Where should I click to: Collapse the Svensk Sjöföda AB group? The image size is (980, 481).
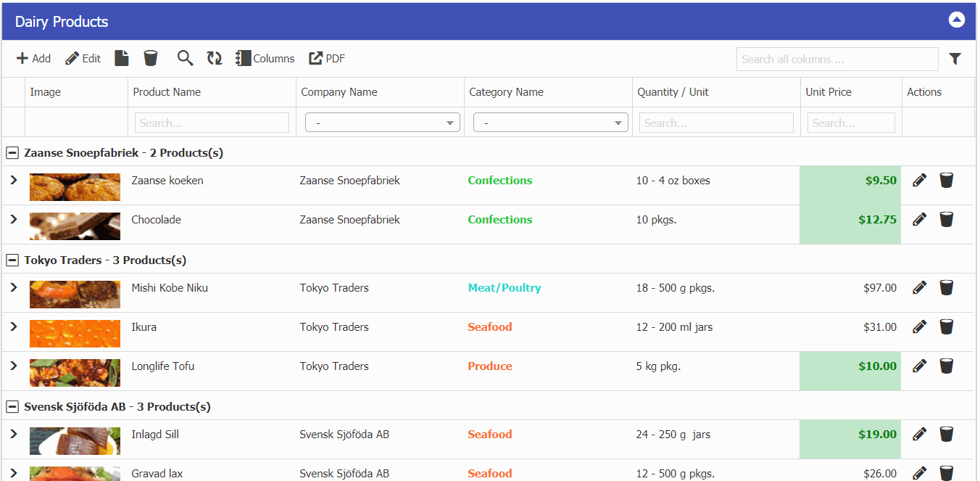[x=12, y=407]
